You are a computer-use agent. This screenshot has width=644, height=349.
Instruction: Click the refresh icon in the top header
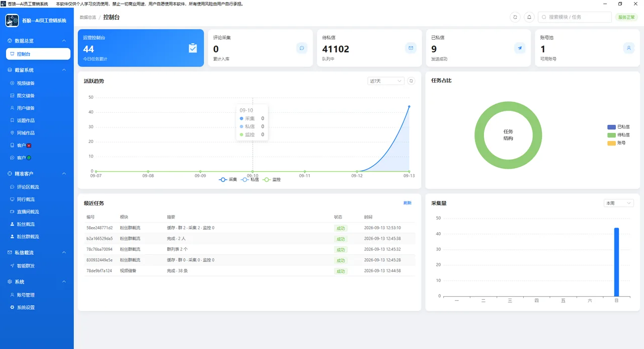pos(515,17)
